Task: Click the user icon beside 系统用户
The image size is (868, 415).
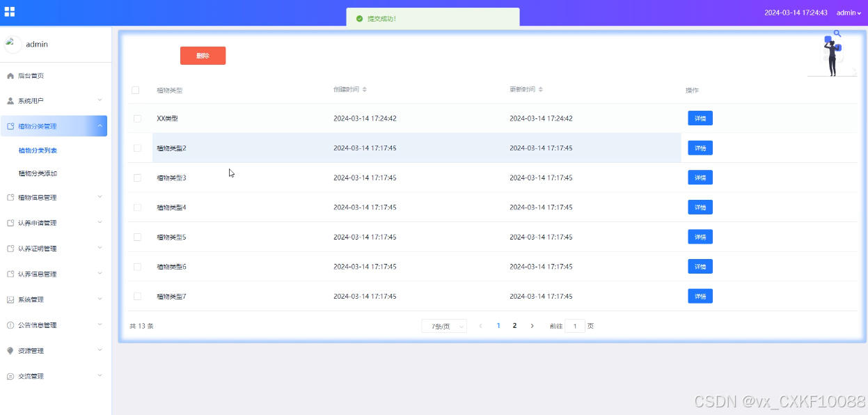Action: click(10, 101)
